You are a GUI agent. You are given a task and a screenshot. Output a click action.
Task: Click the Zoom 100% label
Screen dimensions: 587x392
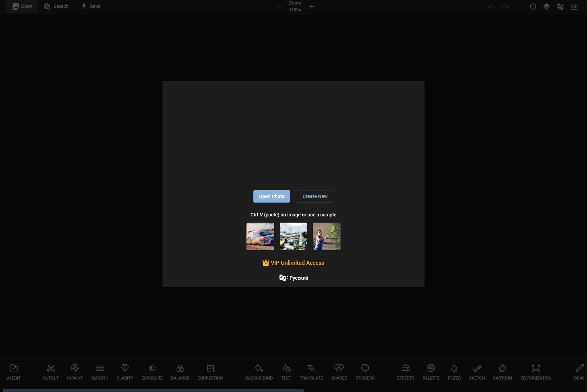tap(295, 6)
